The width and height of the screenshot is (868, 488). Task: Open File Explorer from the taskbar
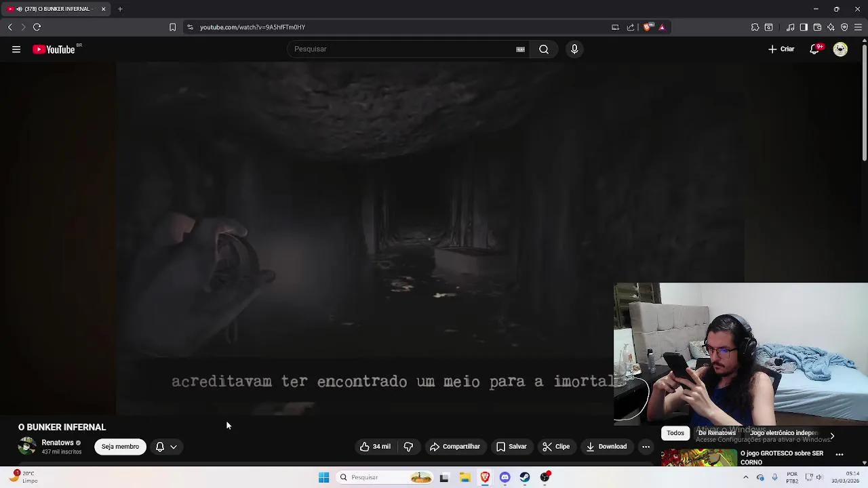point(465,477)
